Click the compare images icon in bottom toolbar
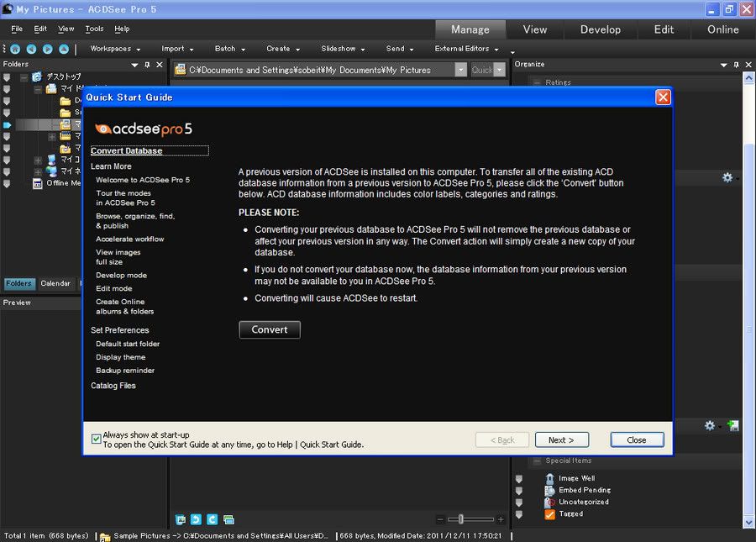The image size is (756, 542). [229, 519]
